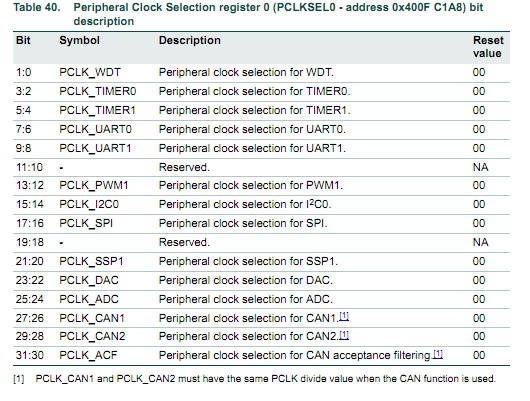
Task: Click the PCLK_SPI symbol
Action: (86, 223)
